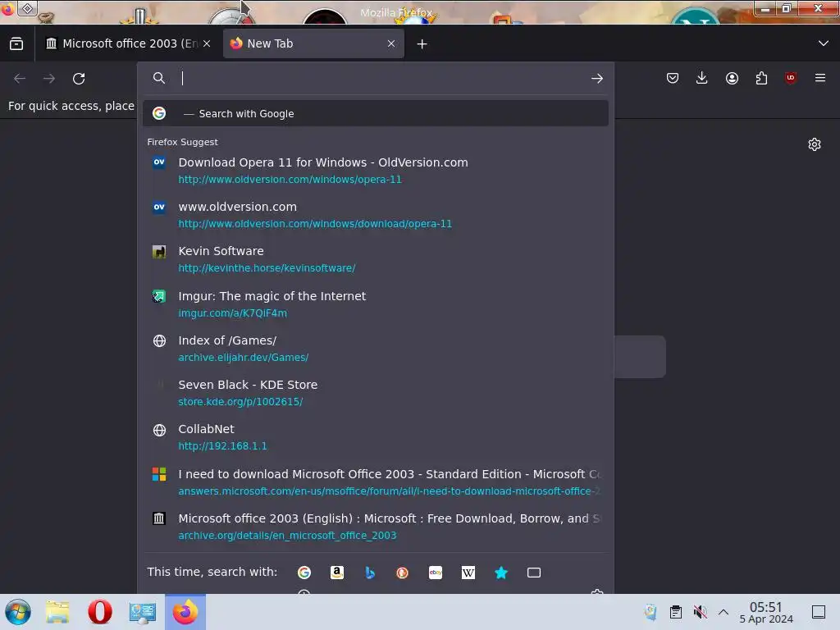Image resolution: width=840 pixels, height=630 pixels.
Task: Search this time with DuckDuckGo icon
Action: point(402,573)
